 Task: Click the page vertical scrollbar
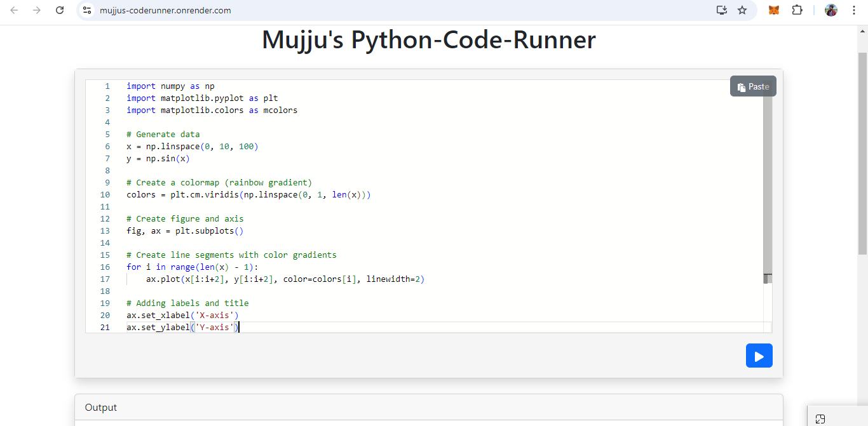click(x=862, y=154)
